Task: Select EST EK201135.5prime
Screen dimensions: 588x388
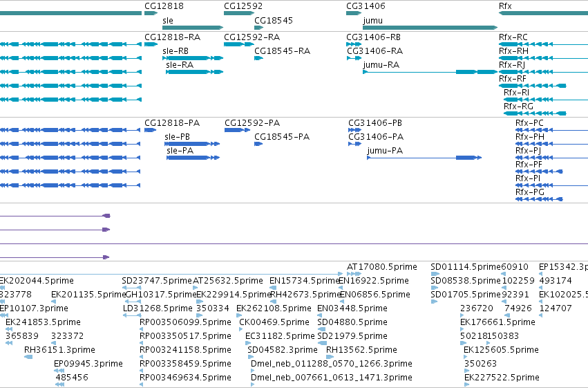Action: tap(88, 295)
